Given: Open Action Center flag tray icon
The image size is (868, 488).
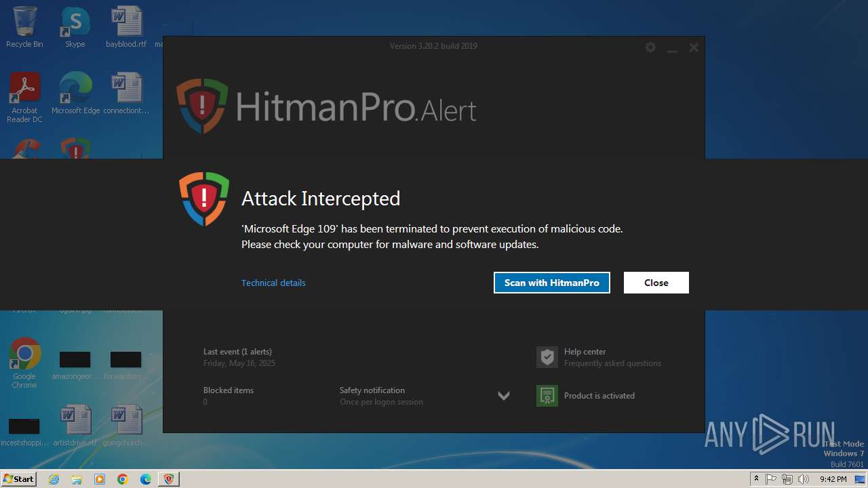Looking at the screenshot, I should 771,479.
